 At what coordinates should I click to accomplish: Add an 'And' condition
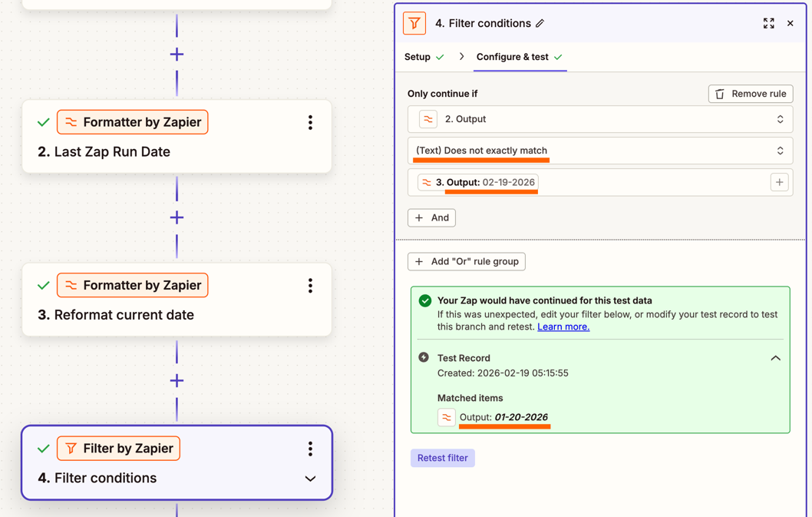[x=431, y=218]
